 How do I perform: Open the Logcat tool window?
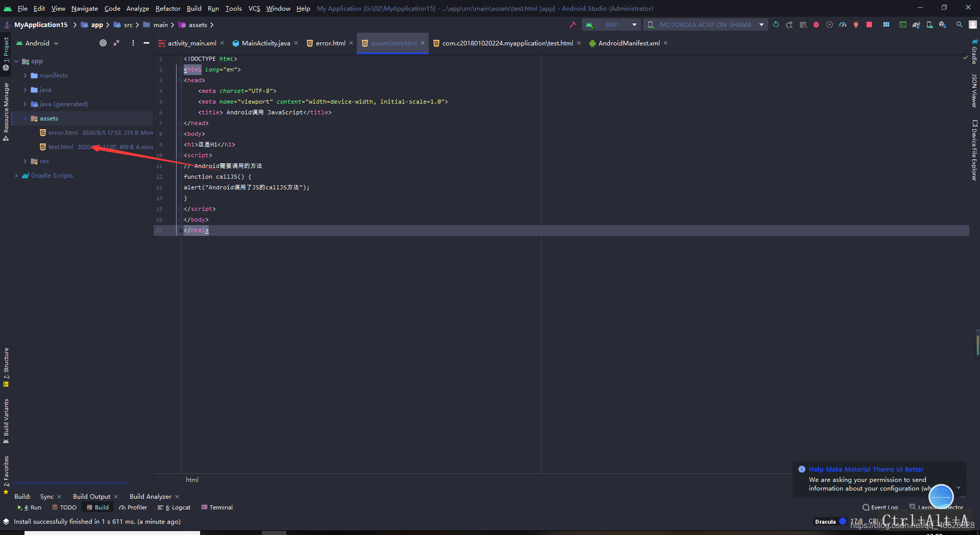coord(174,507)
